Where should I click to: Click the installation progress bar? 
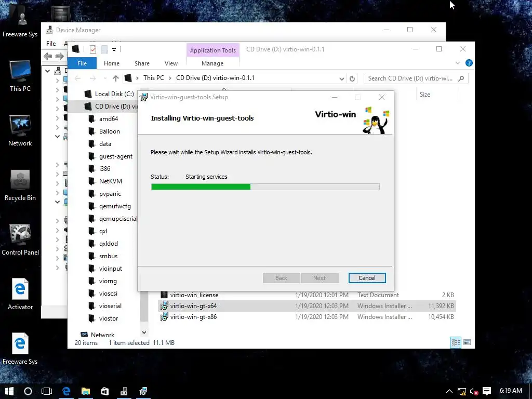[x=265, y=187]
